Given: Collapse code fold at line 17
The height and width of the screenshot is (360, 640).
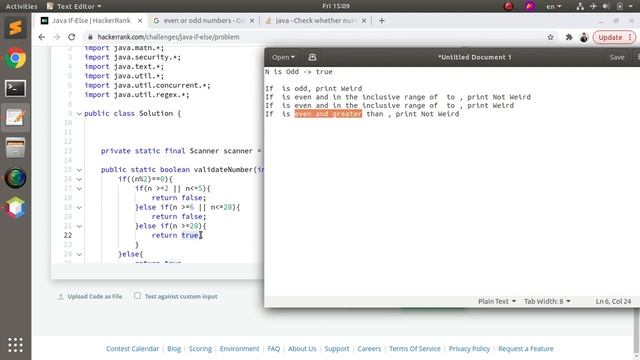Looking at the screenshot, I should pos(79,189).
